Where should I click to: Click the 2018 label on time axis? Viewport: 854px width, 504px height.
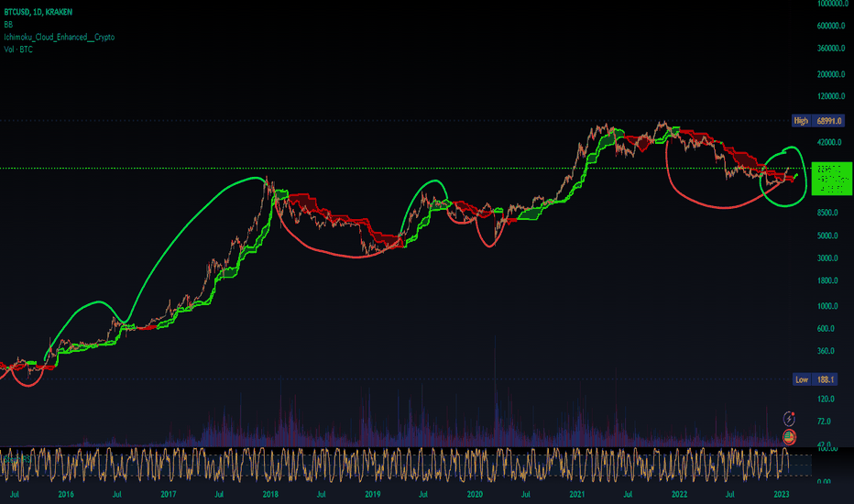[x=270, y=495]
